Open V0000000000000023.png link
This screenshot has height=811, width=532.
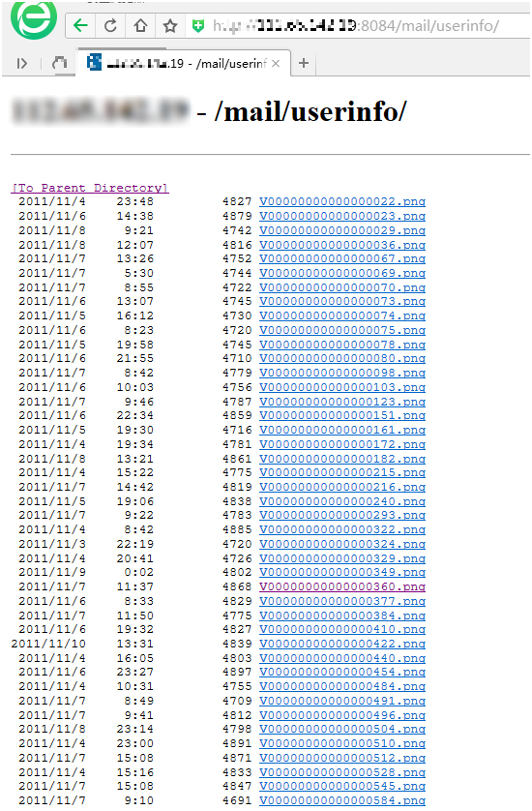342,216
